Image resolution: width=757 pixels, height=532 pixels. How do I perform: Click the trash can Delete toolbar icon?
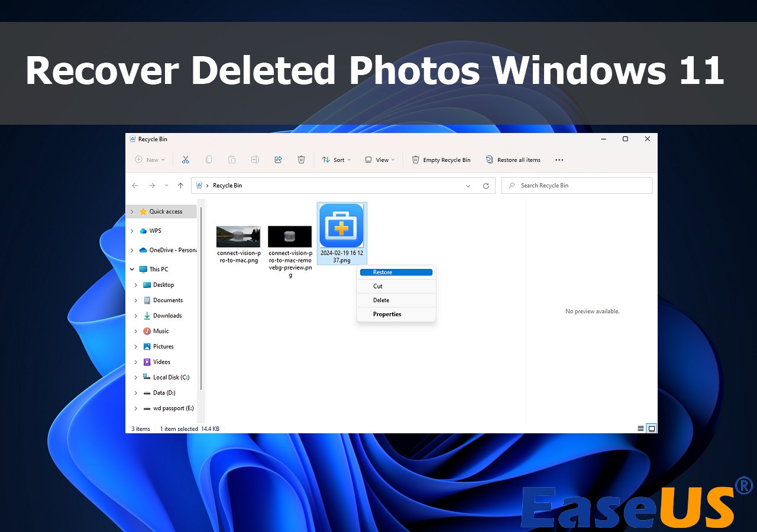pyautogui.click(x=301, y=160)
